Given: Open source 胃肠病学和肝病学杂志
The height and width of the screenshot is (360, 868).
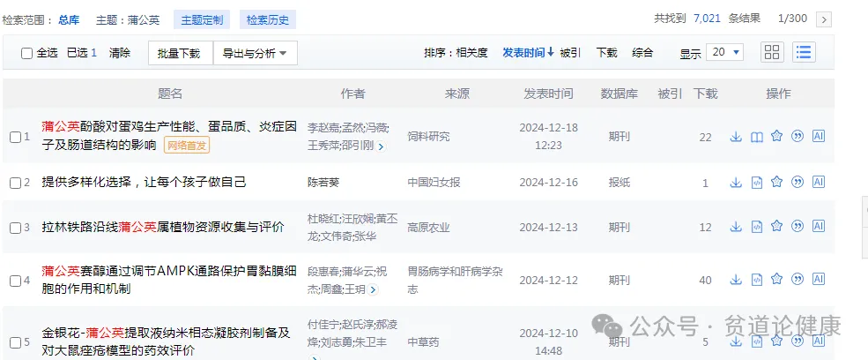Looking at the screenshot, I should 455,280.
